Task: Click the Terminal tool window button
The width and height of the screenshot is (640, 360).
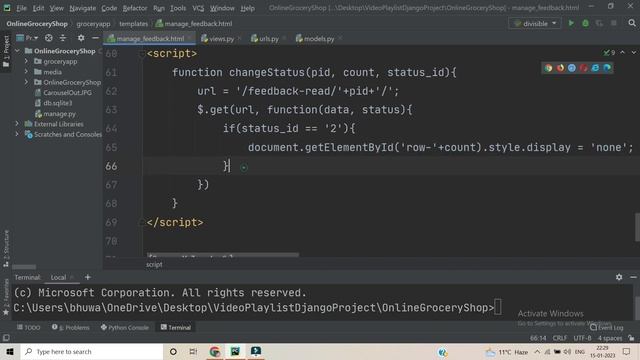Action: pyautogui.click(x=176, y=327)
